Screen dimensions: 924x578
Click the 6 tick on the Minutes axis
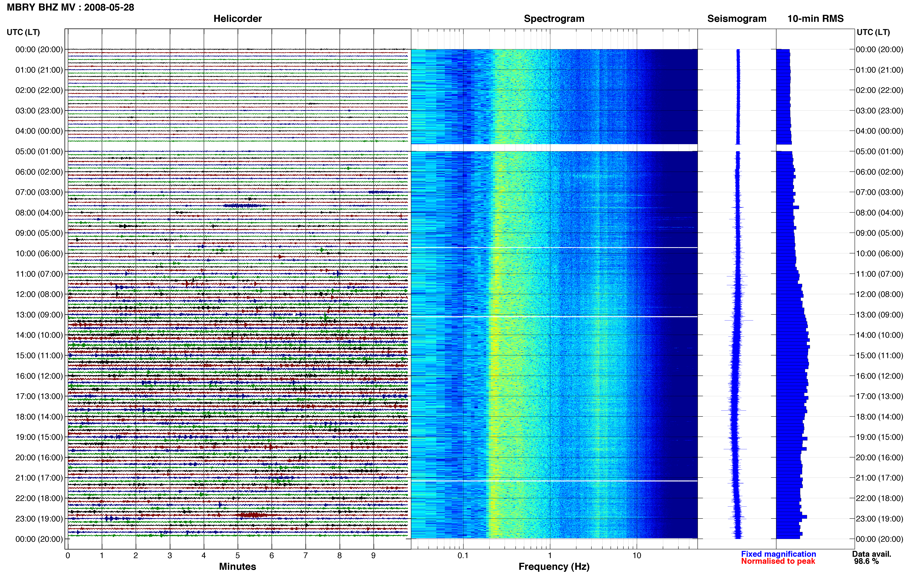pos(272,555)
